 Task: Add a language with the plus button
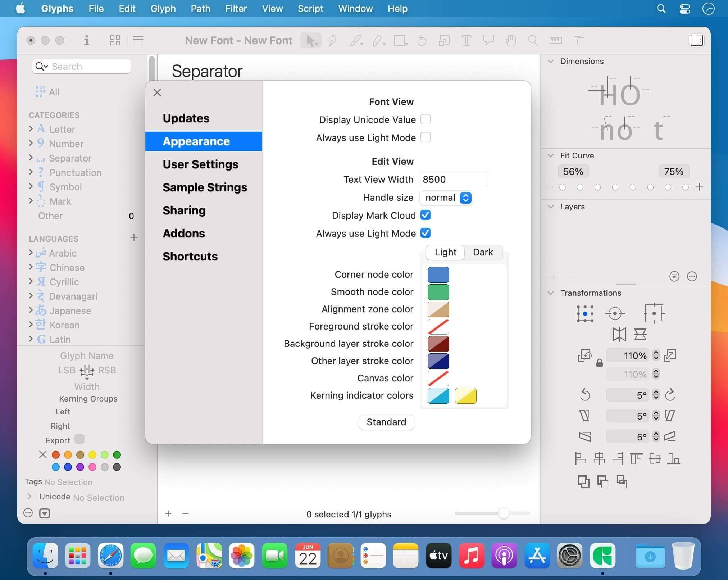pyautogui.click(x=134, y=237)
